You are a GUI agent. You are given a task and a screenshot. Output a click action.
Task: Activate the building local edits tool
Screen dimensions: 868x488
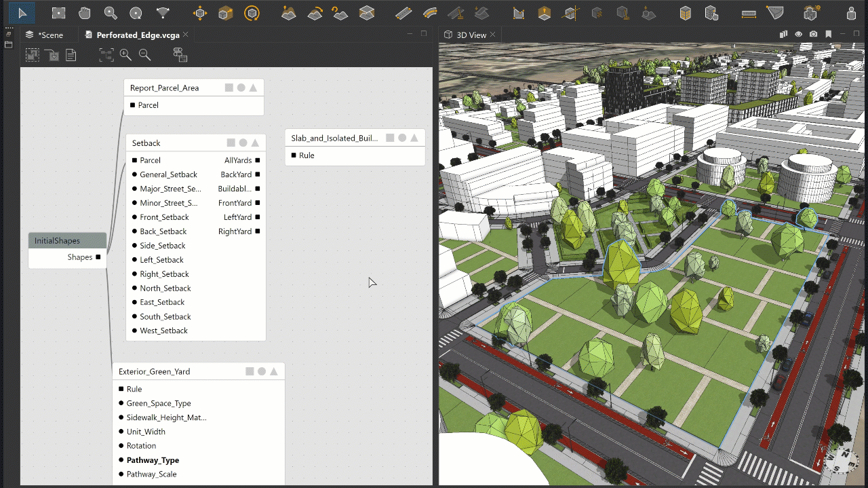711,13
